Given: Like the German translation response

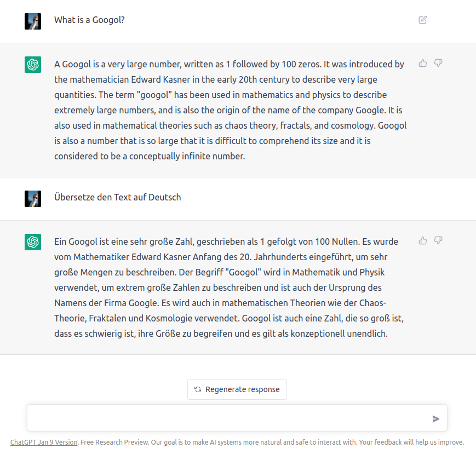Looking at the screenshot, I should [423, 241].
